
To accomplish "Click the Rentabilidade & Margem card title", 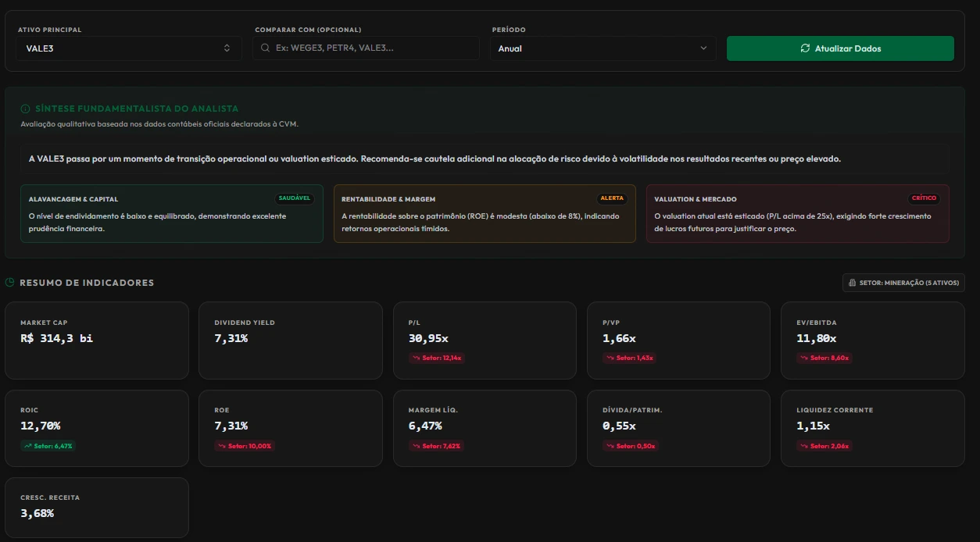I will [388, 199].
